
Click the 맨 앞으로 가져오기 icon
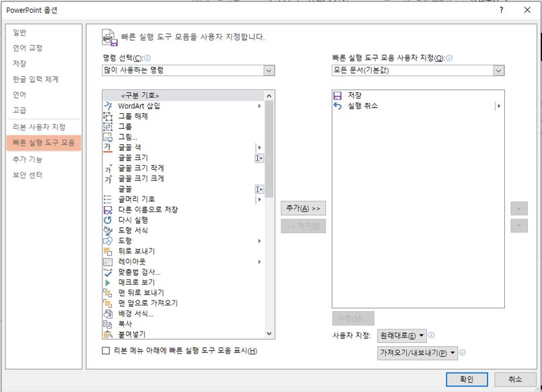(x=108, y=303)
